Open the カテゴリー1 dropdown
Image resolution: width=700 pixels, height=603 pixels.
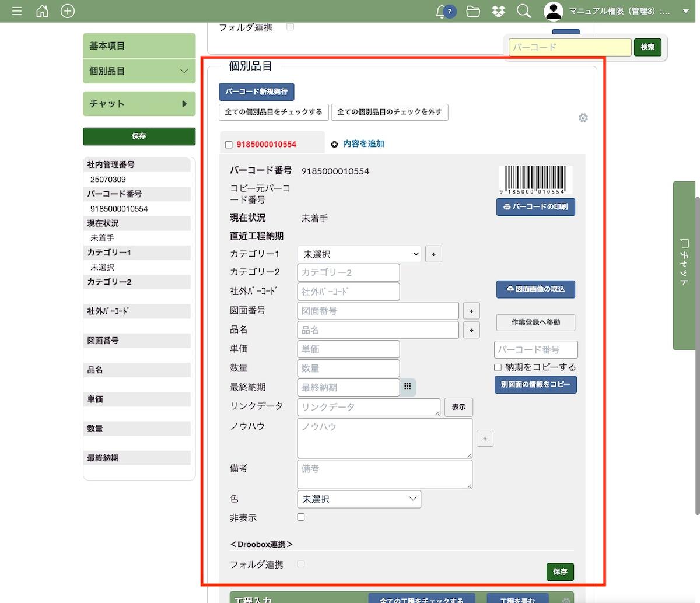pyautogui.click(x=359, y=254)
